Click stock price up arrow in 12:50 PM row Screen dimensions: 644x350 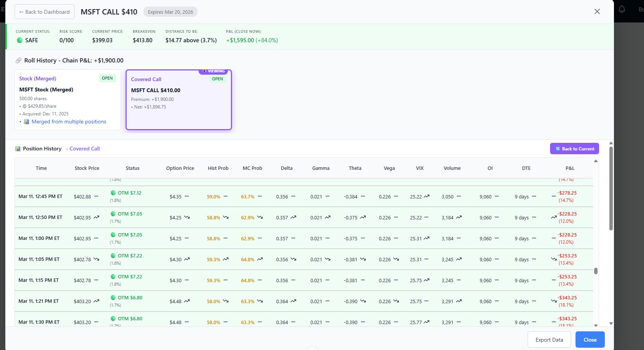tap(96, 217)
